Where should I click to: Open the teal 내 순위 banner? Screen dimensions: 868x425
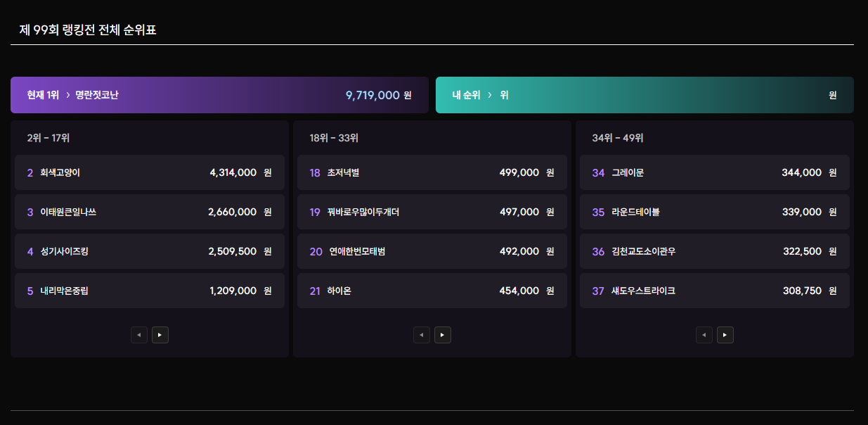(644, 95)
